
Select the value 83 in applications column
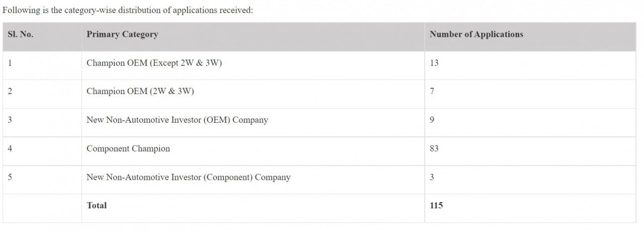tap(434, 149)
